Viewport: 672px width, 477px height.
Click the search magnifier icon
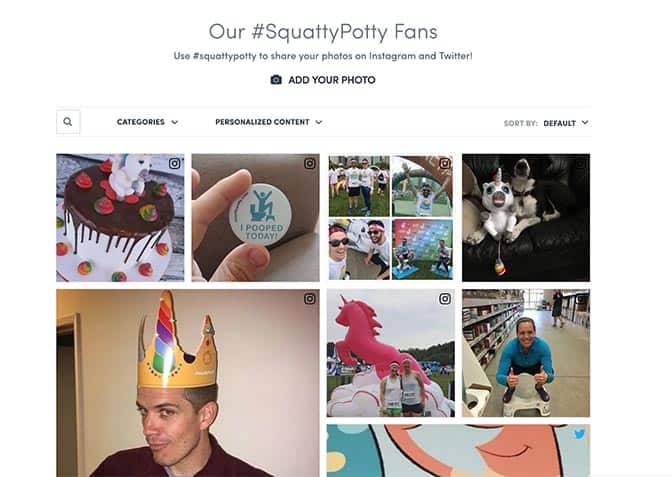[x=68, y=122]
